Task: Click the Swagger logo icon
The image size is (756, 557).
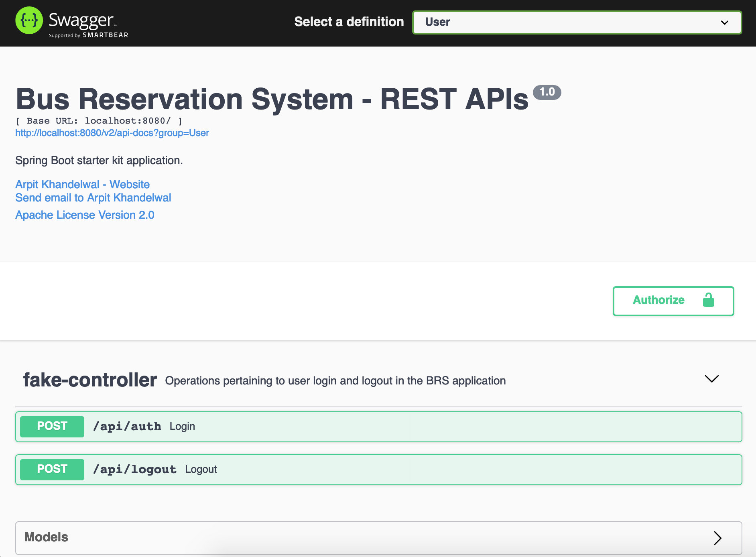Action: (x=29, y=20)
